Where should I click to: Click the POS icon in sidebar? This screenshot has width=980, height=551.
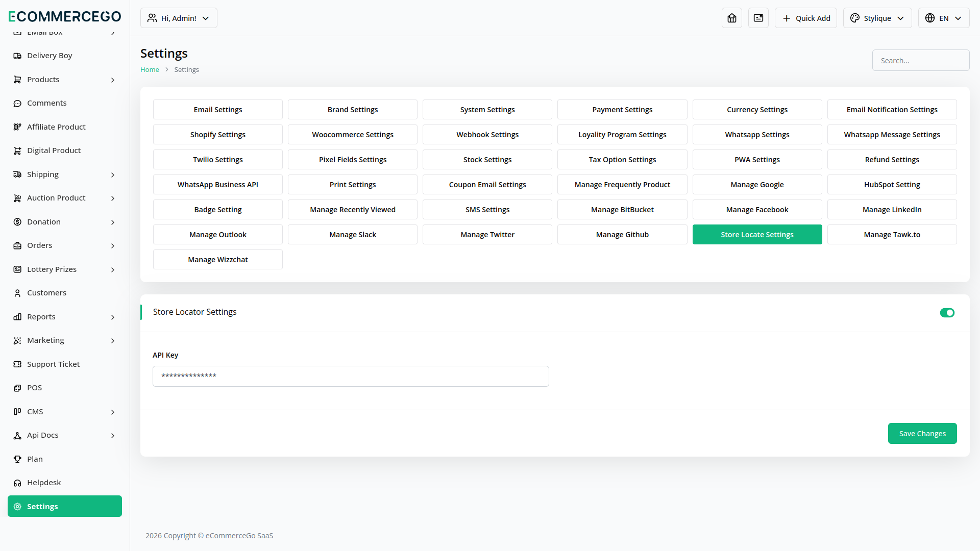(x=17, y=388)
